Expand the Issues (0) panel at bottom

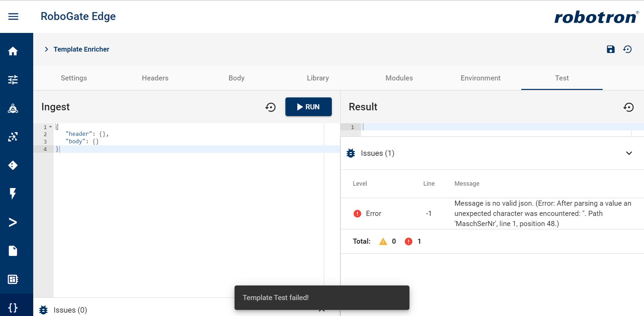(322, 310)
